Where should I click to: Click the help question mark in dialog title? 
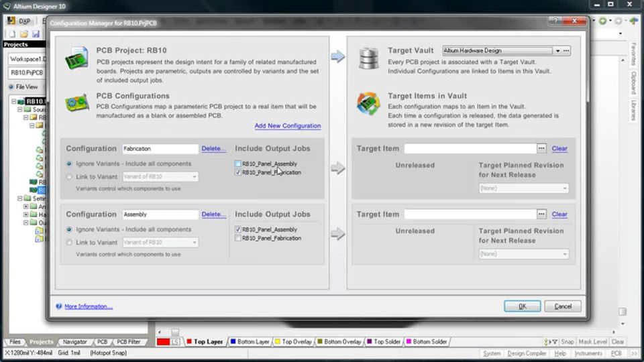(555, 21)
